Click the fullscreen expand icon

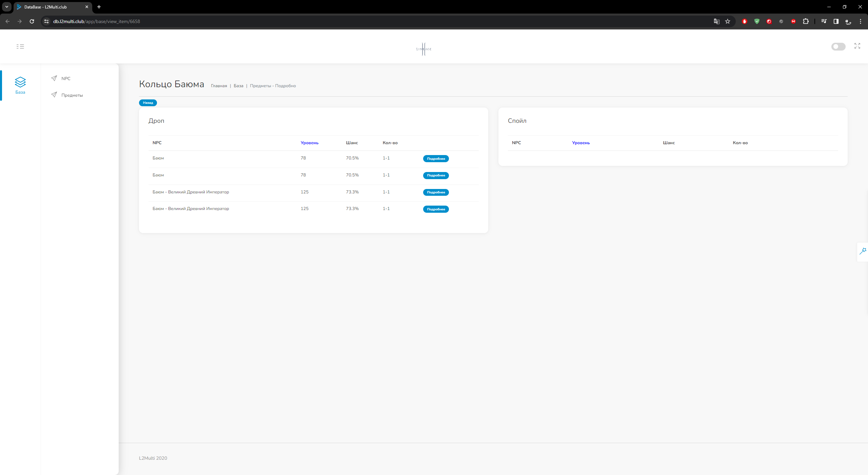coord(857,46)
